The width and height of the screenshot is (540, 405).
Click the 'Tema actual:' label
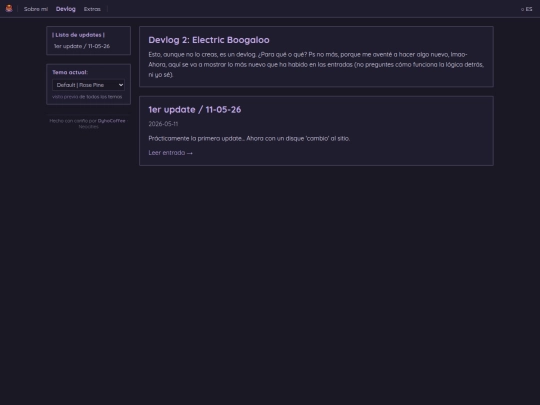coord(70,72)
